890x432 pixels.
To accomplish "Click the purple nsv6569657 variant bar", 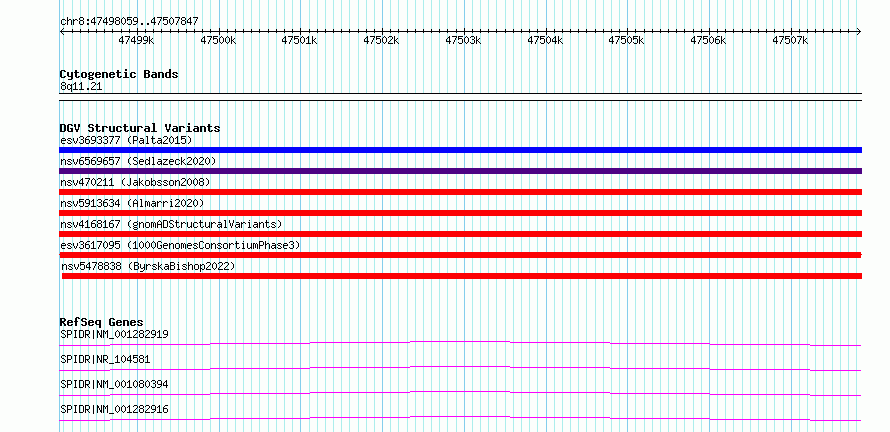I will coord(460,171).
